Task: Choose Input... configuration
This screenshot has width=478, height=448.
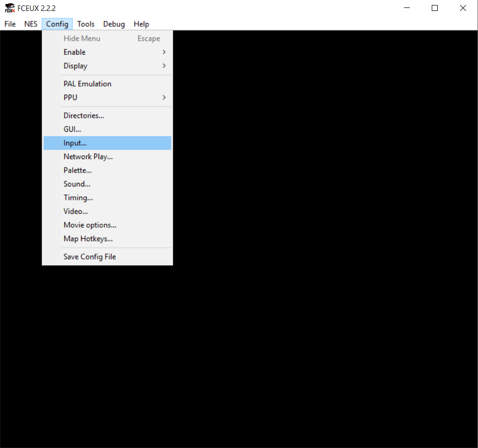Action: point(107,143)
